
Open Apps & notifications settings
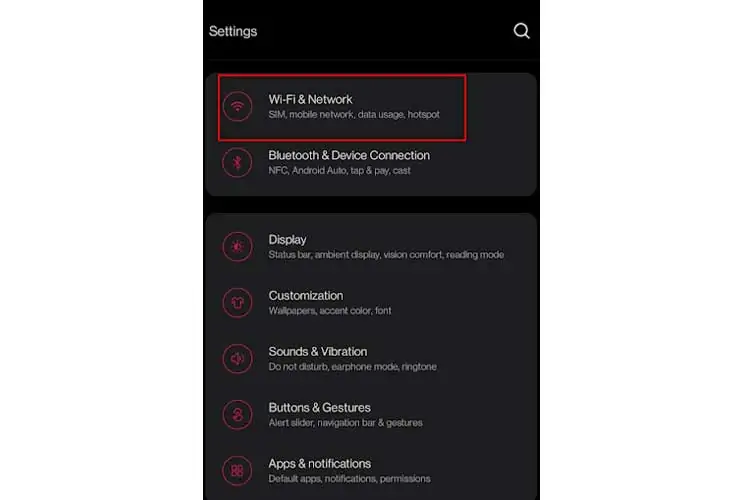(371, 471)
